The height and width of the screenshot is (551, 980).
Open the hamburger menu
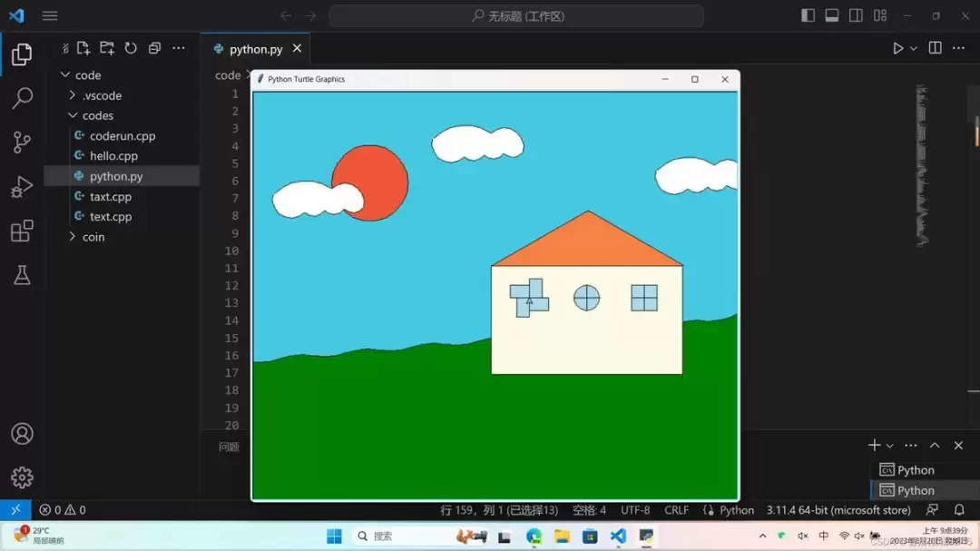(50, 15)
